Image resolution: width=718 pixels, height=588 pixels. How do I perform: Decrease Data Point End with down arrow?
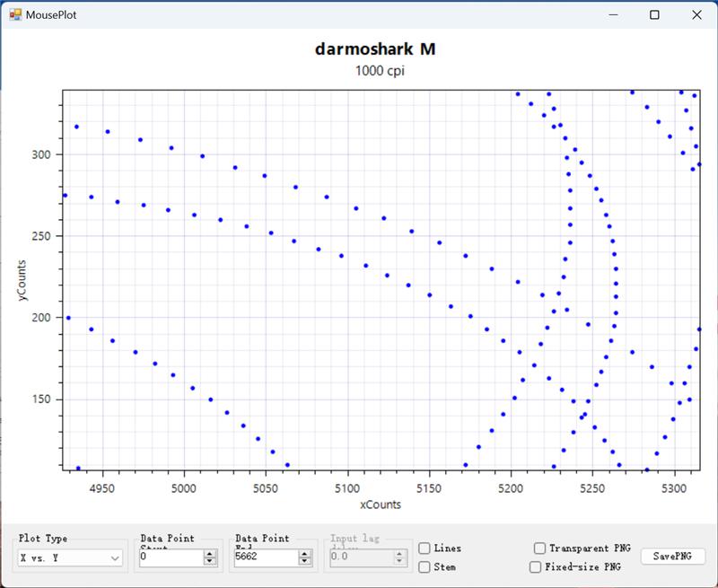click(x=305, y=562)
